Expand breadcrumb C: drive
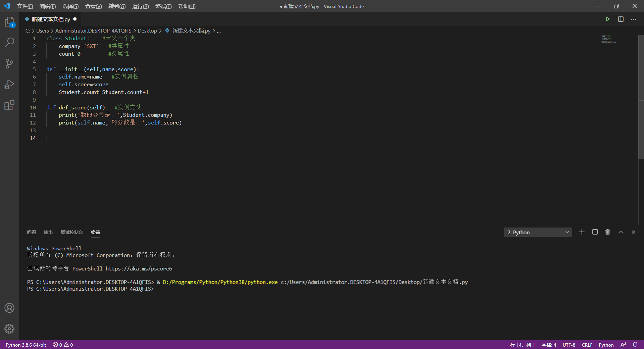The width and height of the screenshot is (644, 349). point(28,31)
